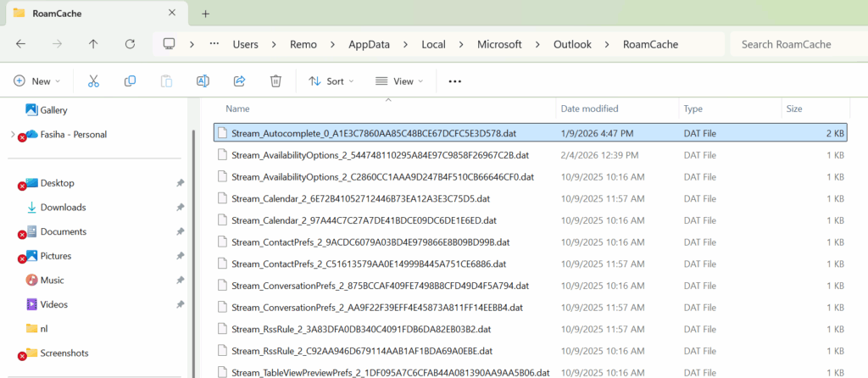Click the Cut scissors icon
The width and height of the screenshot is (868, 378).
[93, 81]
